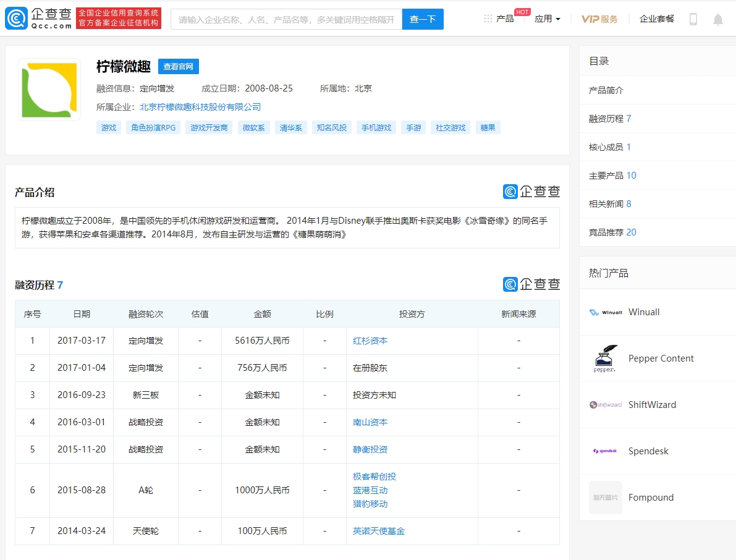Click the 柠檬微趣 product logo

[49, 89]
